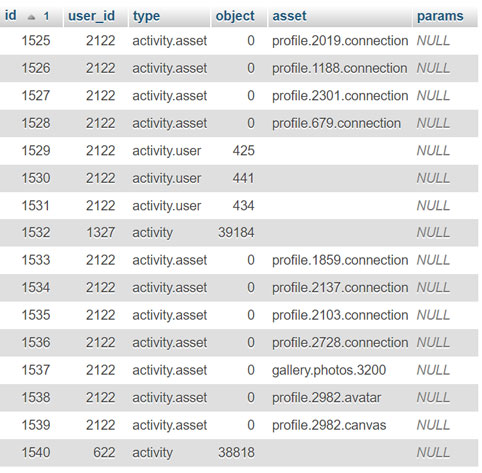The height and width of the screenshot is (473, 482).
Task: Sort the table by type column
Action: pos(146,16)
